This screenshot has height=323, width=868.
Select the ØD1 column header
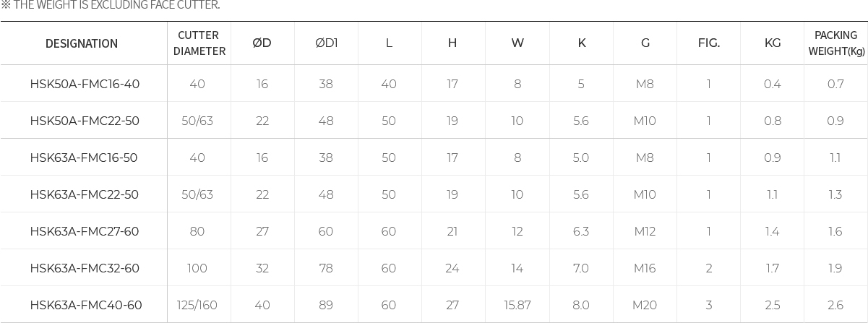pos(326,43)
